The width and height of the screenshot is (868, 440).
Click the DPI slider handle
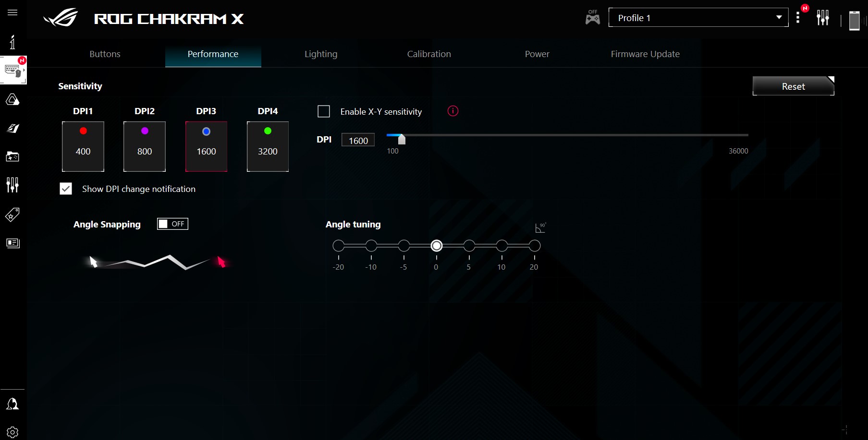click(402, 139)
